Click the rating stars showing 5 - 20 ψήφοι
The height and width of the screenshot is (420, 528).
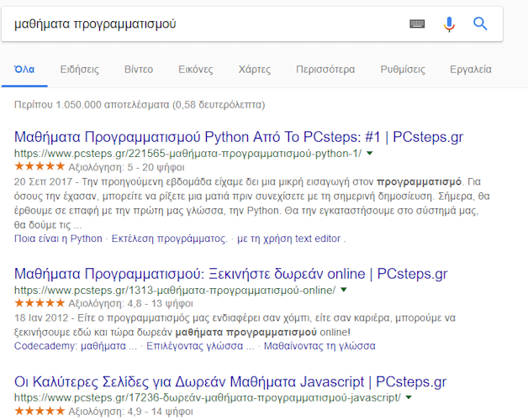[40, 166]
